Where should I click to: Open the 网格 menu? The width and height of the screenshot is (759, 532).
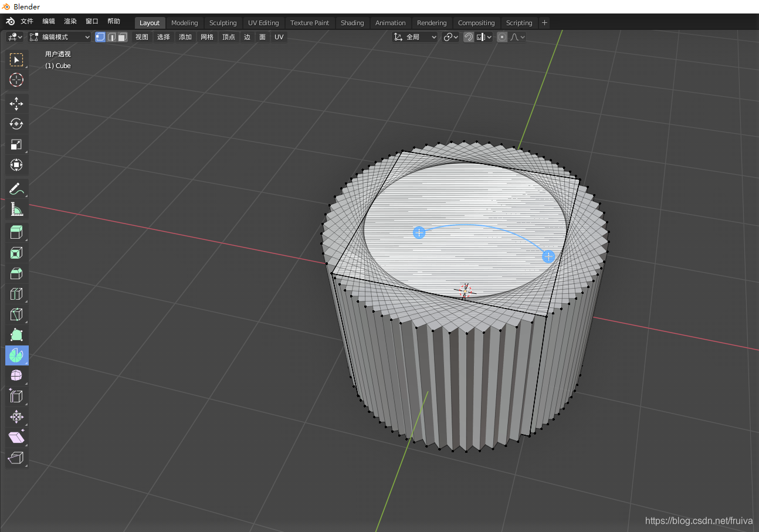coord(207,37)
